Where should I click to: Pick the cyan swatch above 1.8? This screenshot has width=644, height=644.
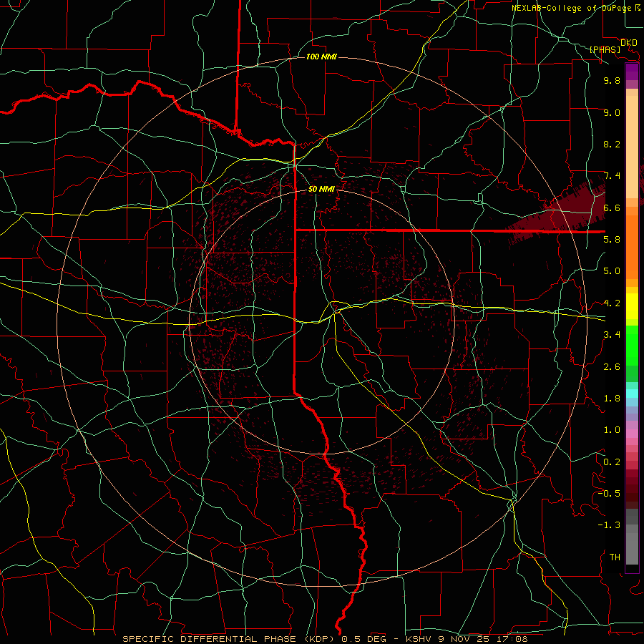pyautogui.click(x=632, y=393)
